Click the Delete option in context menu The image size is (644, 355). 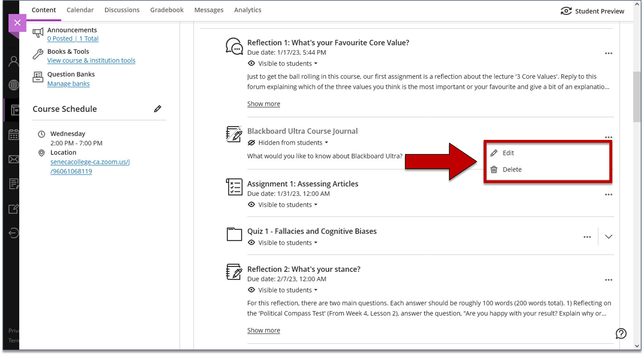512,169
